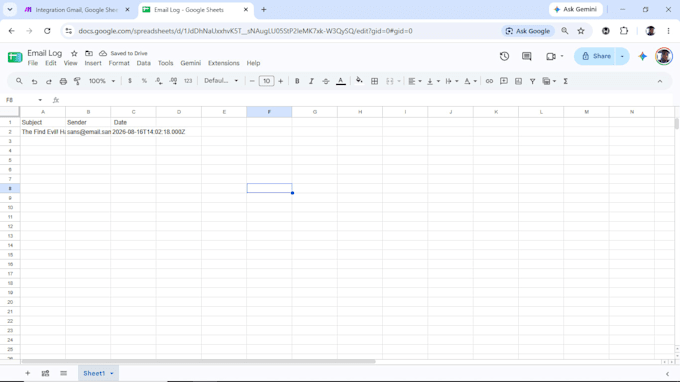Viewport: 680px width, 382px height.
Task: Click the Merge cells icon
Action: (390, 81)
